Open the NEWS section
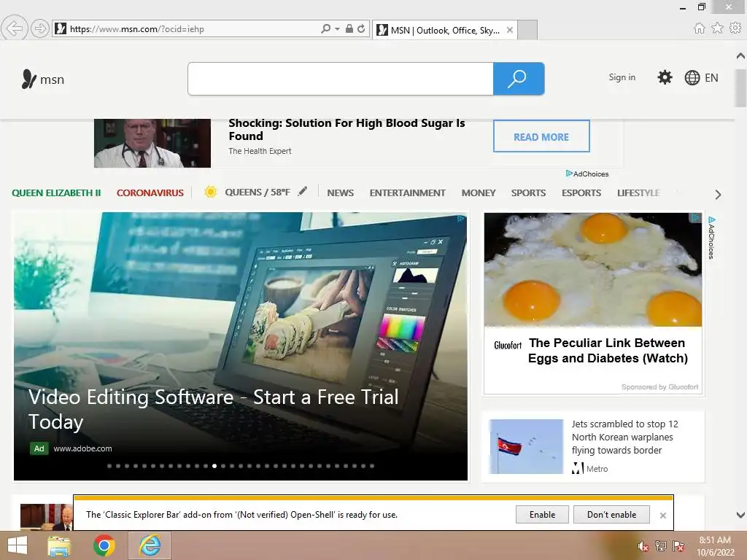 click(x=340, y=192)
